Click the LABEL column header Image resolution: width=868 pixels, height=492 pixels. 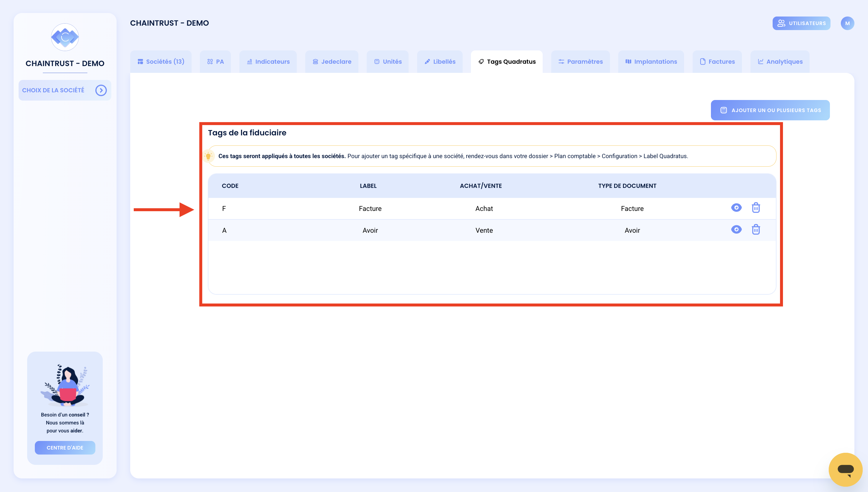click(x=368, y=186)
